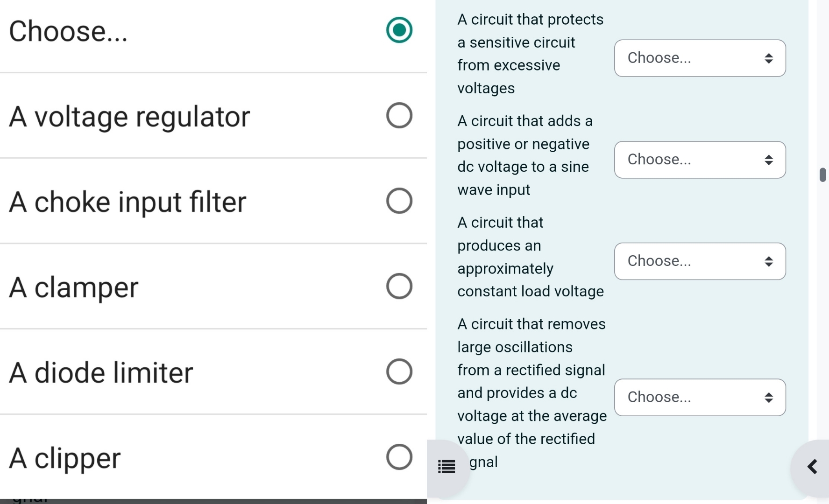Click the stepper arrows on the voltage regulator definition dropdown
Viewport: 829px width, 504px height.
pos(769,261)
